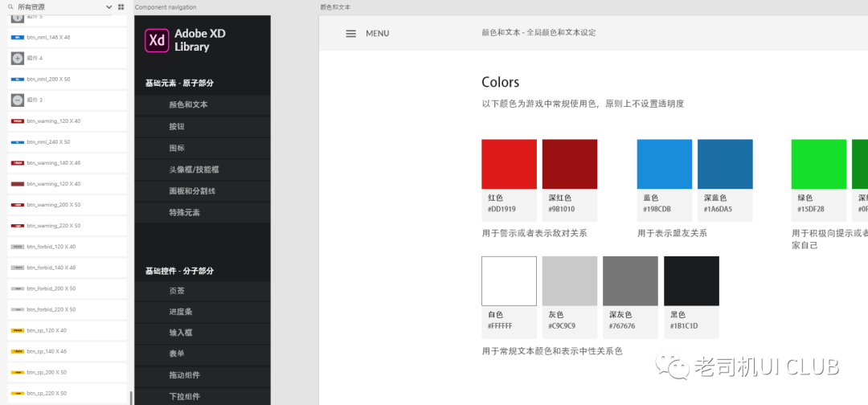Image resolution: width=868 pixels, height=405 pixels.
Task: Select the btn_warning_140 X 46 component
Action: click(67, 162)
